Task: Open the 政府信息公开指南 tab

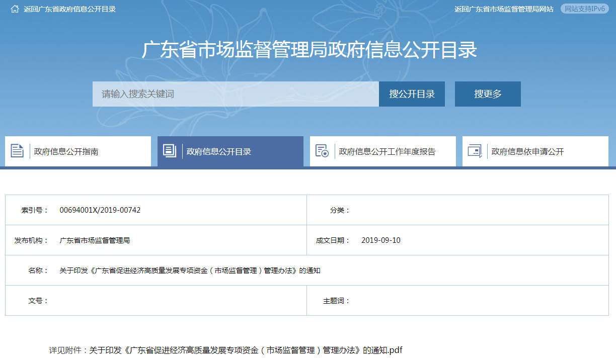Action: tap(66, 151)
